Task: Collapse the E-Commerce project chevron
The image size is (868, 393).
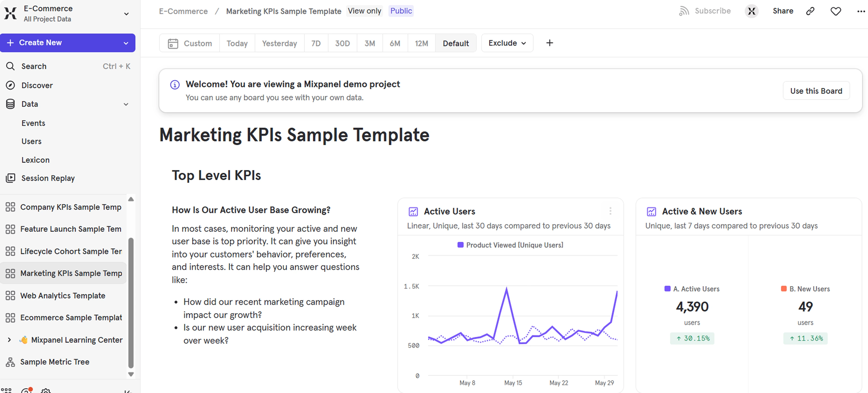Action: [126, 14]
